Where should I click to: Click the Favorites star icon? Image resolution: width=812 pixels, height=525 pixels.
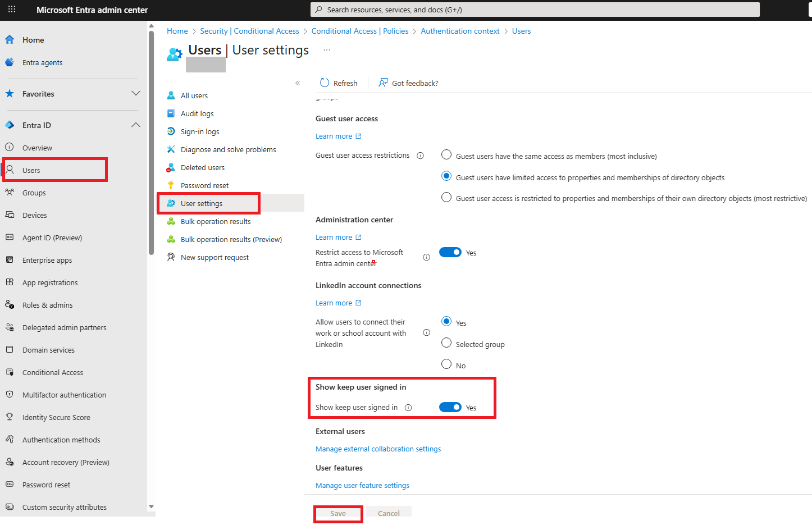pos(10,94)
